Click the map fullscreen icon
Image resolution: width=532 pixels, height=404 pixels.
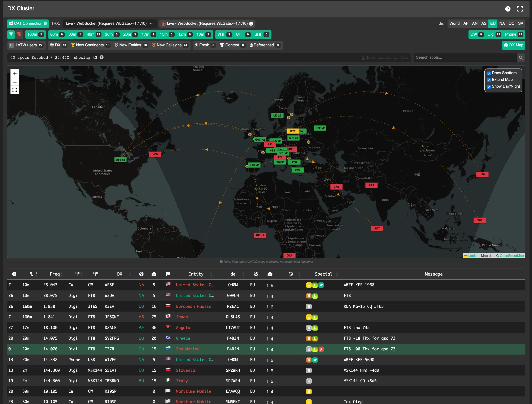click(15, 90)
